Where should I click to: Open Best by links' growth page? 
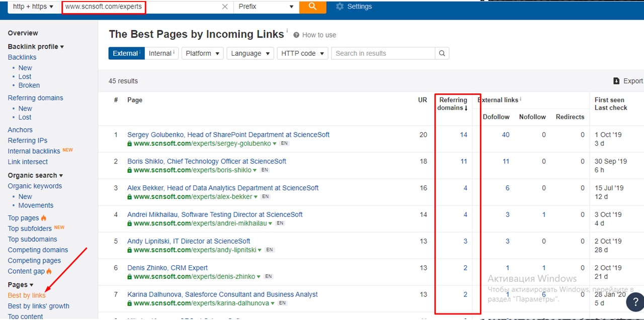[x=38, y=306]
